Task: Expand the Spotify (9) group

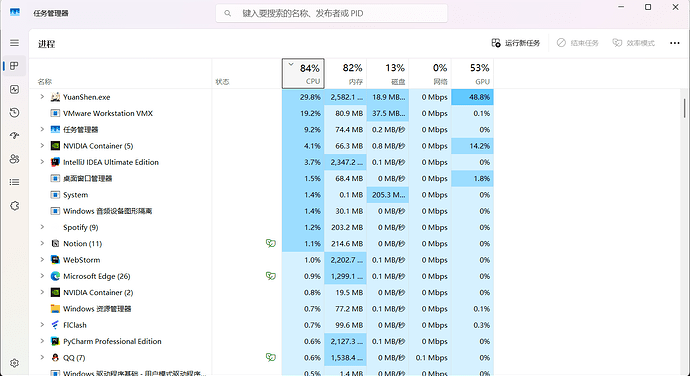Action: 42,227
